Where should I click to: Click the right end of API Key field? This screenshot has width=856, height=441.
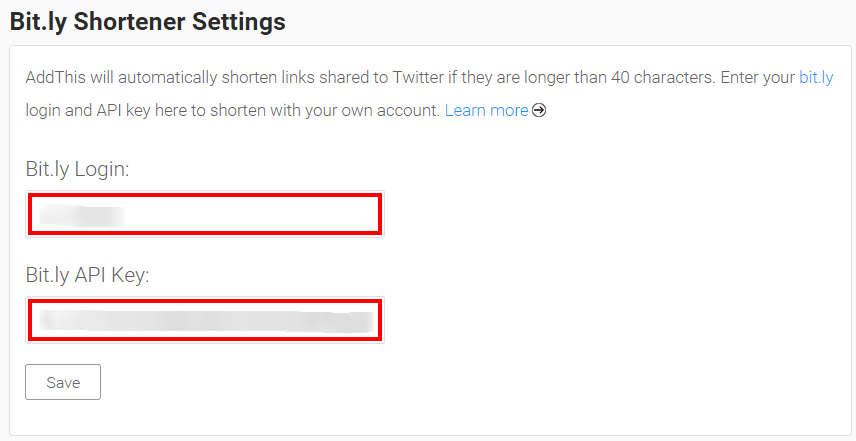360,321
